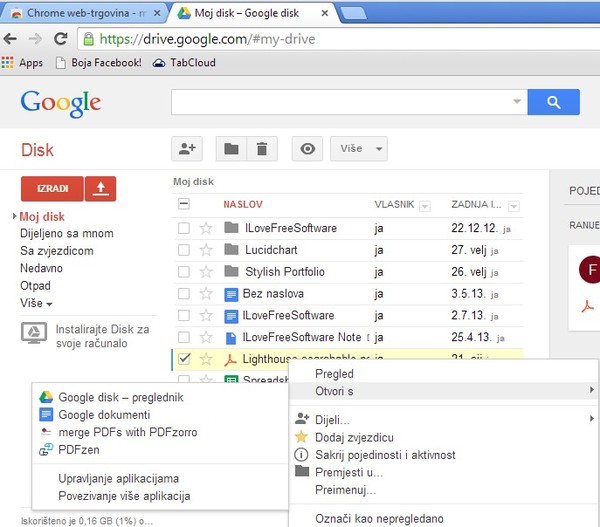Check the Bez naslova row checkbox
Screen dimensions: 600x527
(184, 294)
